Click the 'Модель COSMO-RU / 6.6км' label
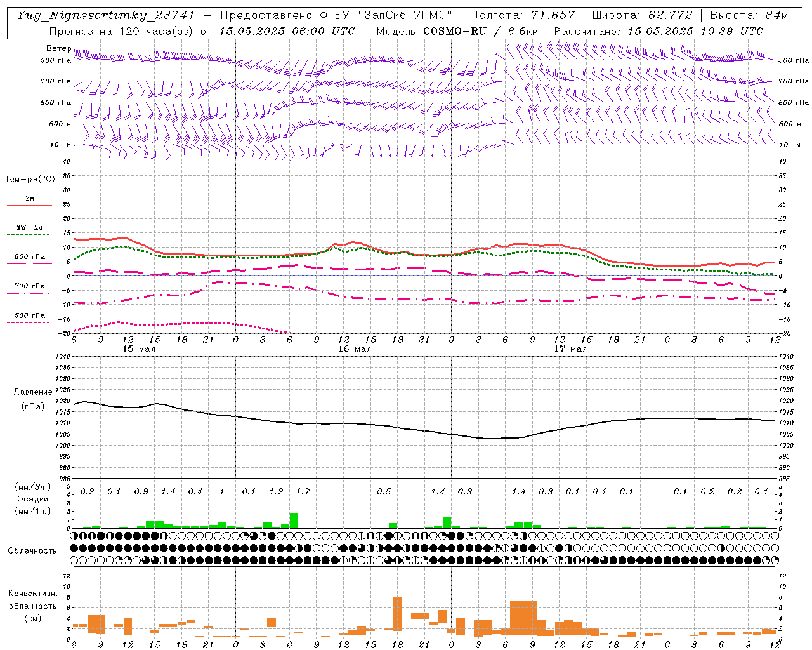The height and width of the screenshot is (650, 812). tap(457, 31)
